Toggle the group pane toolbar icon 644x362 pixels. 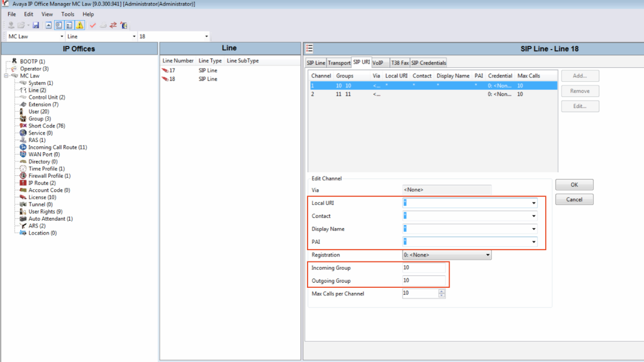pos(69,25)
